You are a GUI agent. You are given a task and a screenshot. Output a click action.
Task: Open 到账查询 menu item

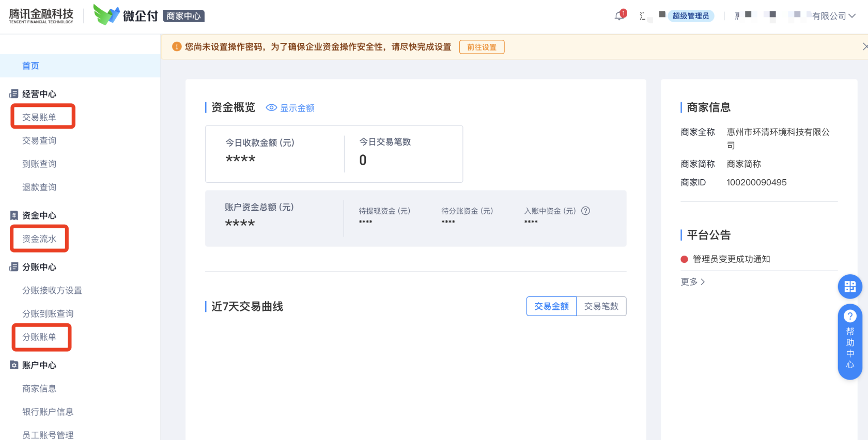tap(39, 164)
